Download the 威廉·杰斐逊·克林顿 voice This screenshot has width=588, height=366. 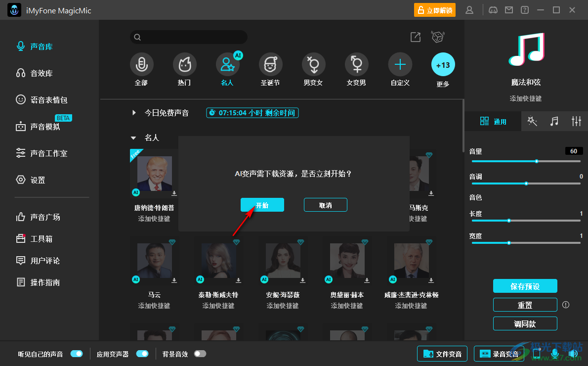pos(431,280)
